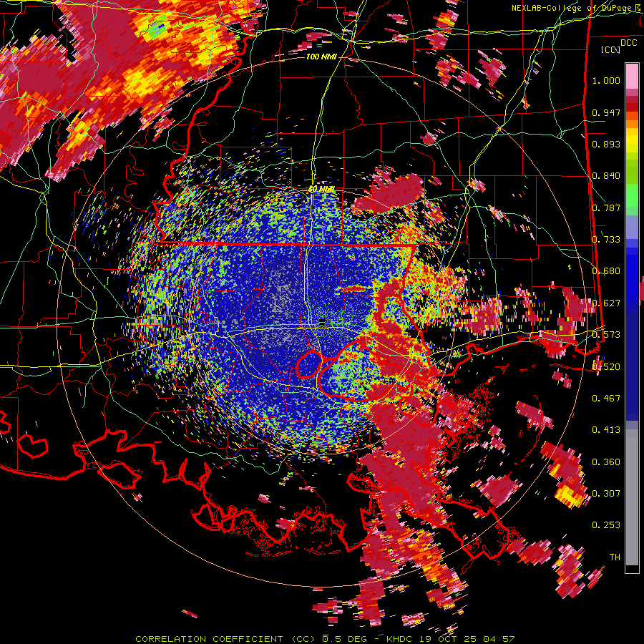Click the 0.787 legend value
644x644 pixels.
tap(606, 208)
